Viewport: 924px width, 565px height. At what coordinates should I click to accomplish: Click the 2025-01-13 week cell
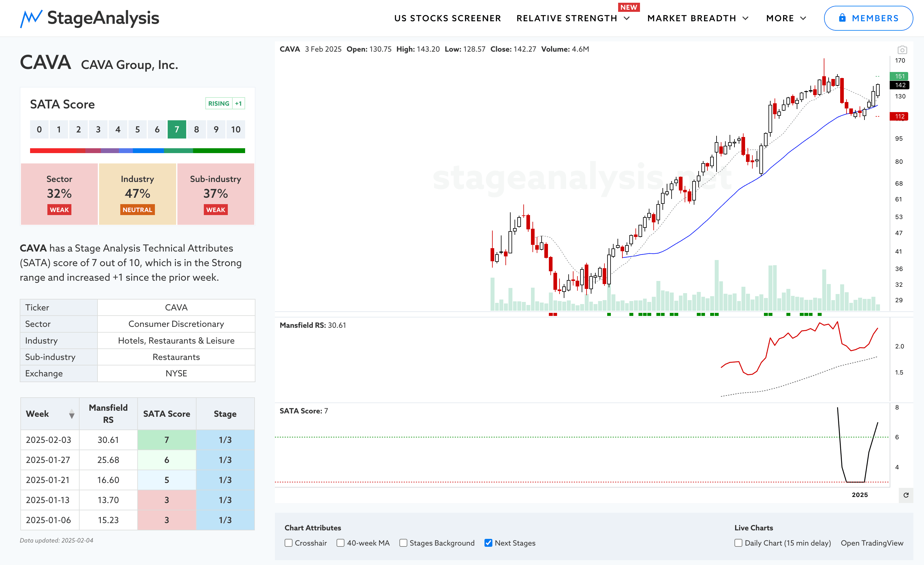pyautogui.click(x=50, y=500)
